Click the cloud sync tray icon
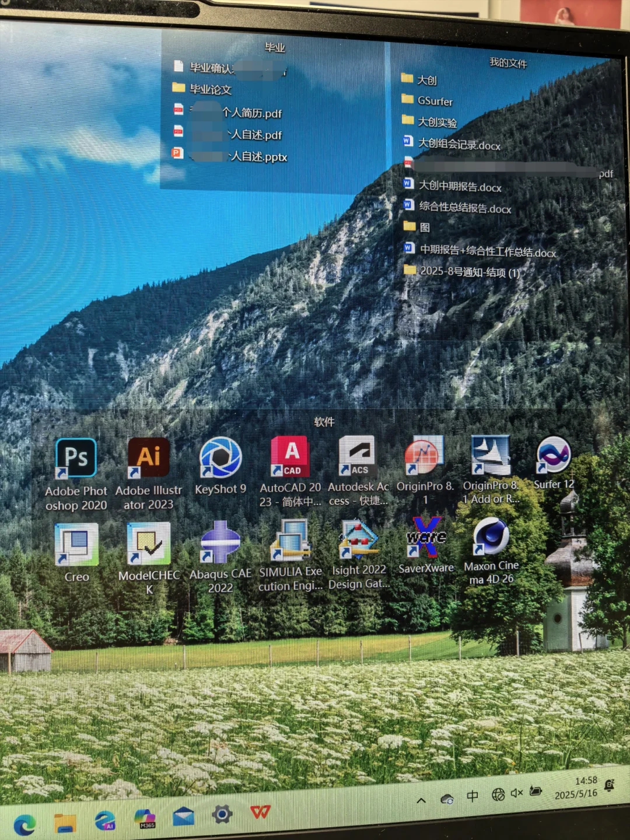This screenshot has width=630, height=840. tap(447, 799)
